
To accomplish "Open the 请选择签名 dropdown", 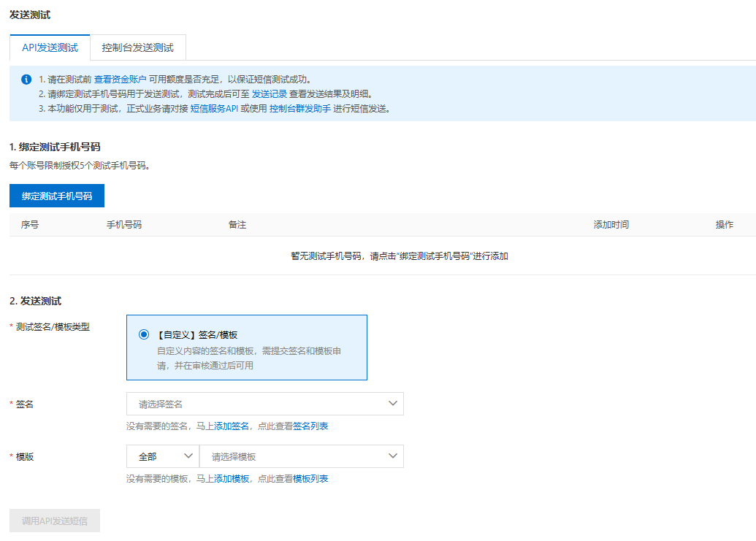I will pyautogui.click(x=264, y=404).
